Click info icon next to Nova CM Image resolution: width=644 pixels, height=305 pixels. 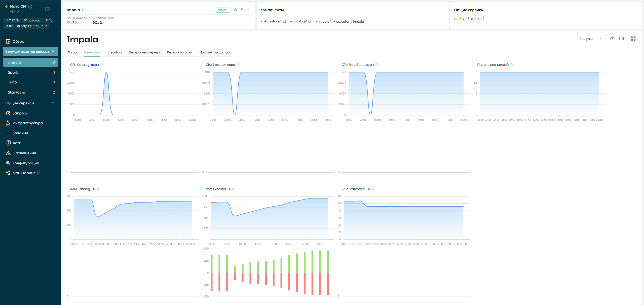click(30, 6)
